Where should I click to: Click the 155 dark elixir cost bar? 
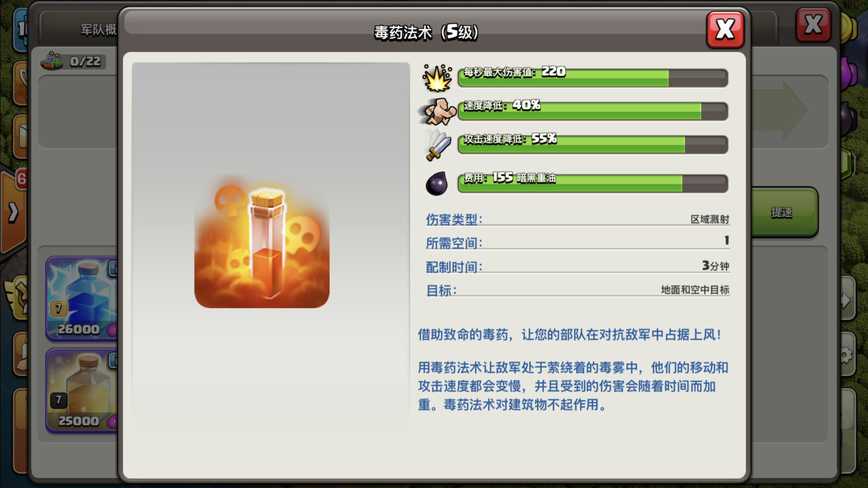(593, 183)
